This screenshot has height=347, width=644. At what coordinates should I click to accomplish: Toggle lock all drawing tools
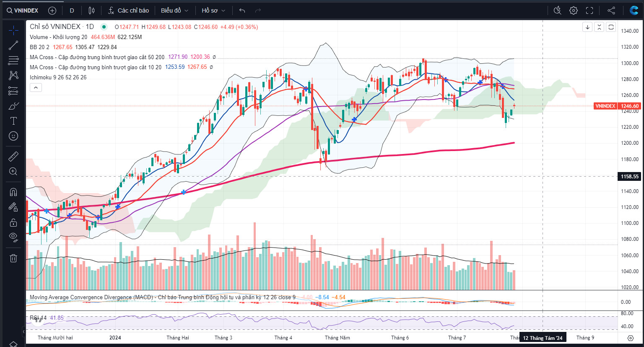[13, 222]
